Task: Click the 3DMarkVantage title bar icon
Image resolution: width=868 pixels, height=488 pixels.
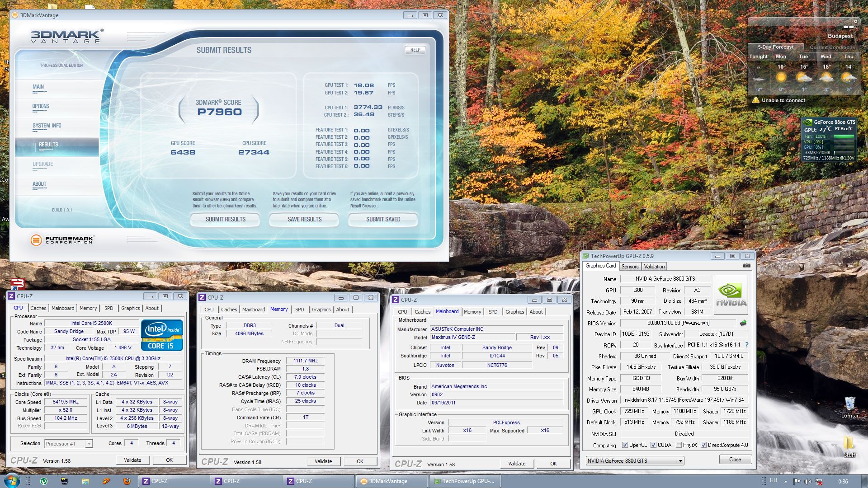Action: click(x=15, y=15)
